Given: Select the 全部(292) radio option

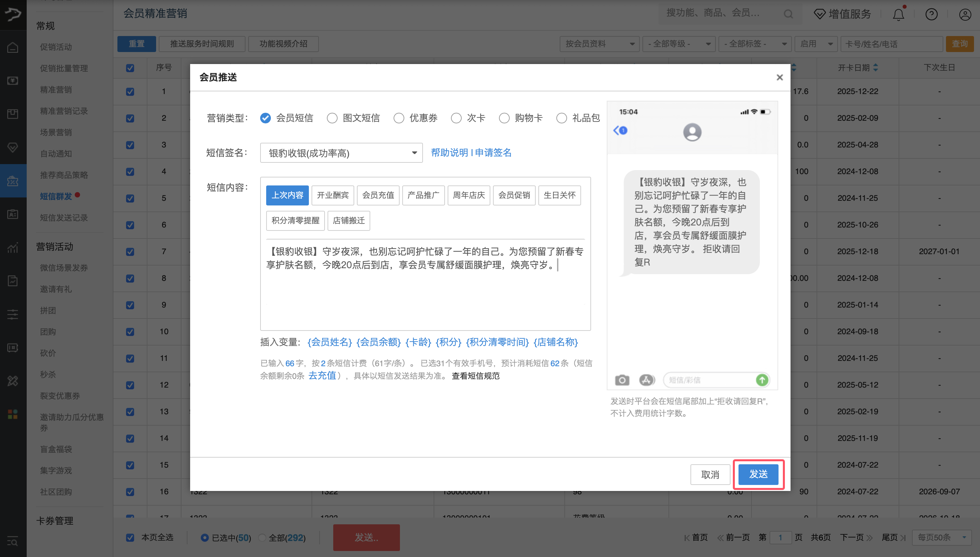Looking at the screenshot, I should point(263,538).
